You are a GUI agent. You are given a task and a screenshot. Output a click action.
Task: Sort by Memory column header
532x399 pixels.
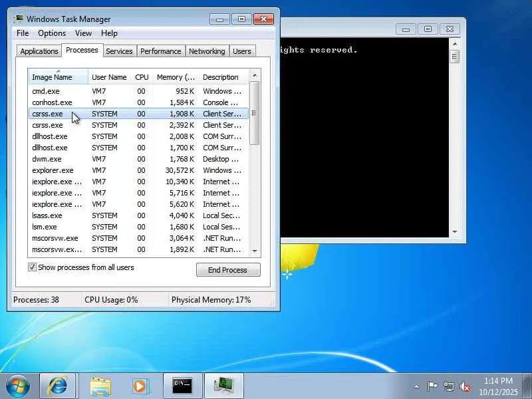176,77
